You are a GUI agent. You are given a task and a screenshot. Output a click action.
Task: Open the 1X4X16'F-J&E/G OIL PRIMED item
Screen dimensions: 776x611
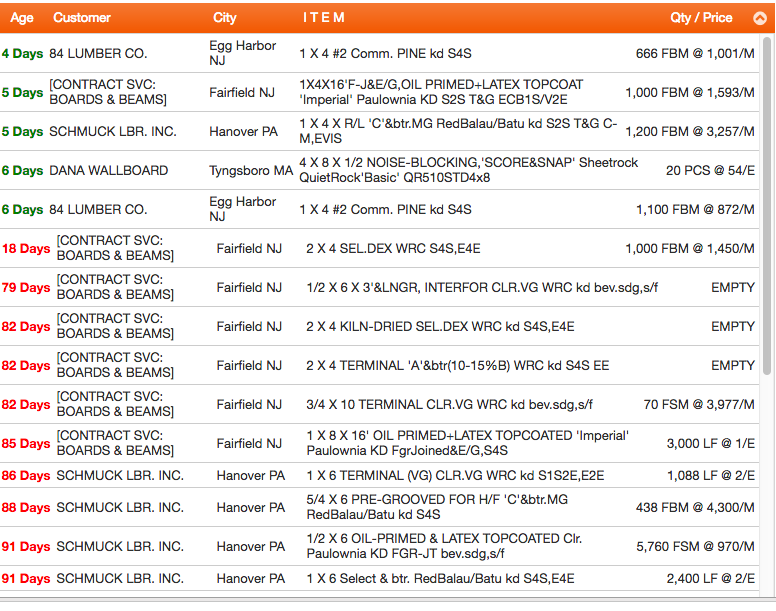[x=441, y=92]
